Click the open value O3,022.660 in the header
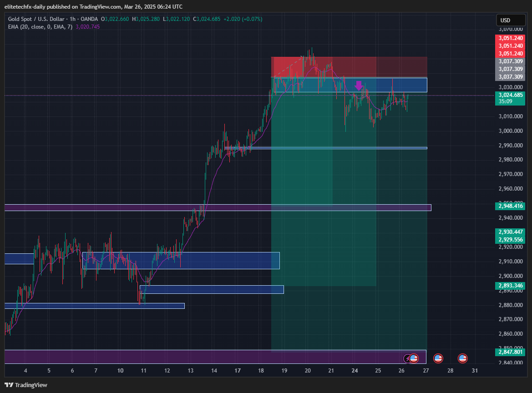The width and height of the screenshot is (532, 393). pyautogui.click(x=115, y=19)
